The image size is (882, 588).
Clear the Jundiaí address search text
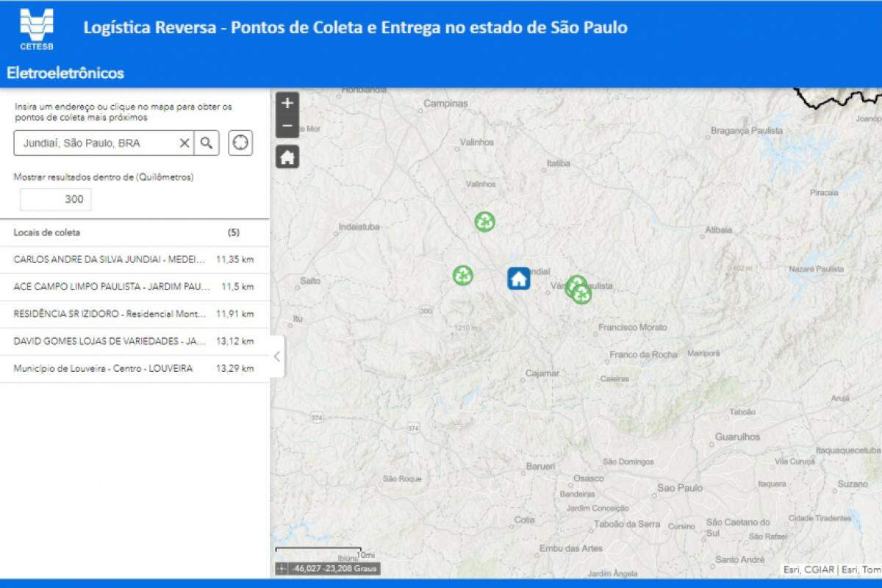click(x=184, y=143)
